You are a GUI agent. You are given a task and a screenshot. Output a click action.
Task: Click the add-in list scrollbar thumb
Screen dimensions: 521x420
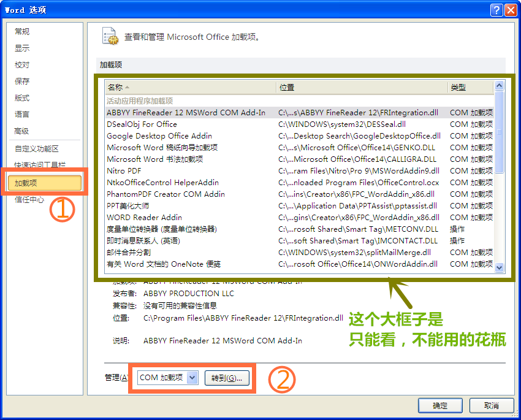tap(499, 132)
